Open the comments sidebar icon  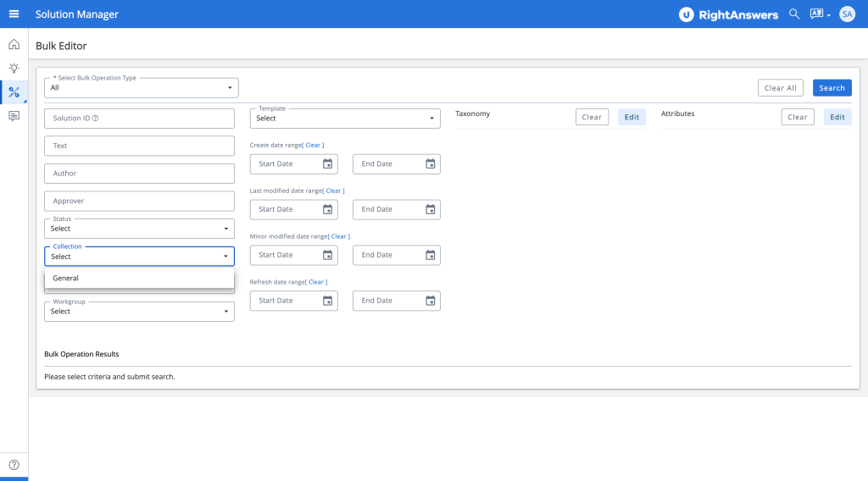pos(14,116)
